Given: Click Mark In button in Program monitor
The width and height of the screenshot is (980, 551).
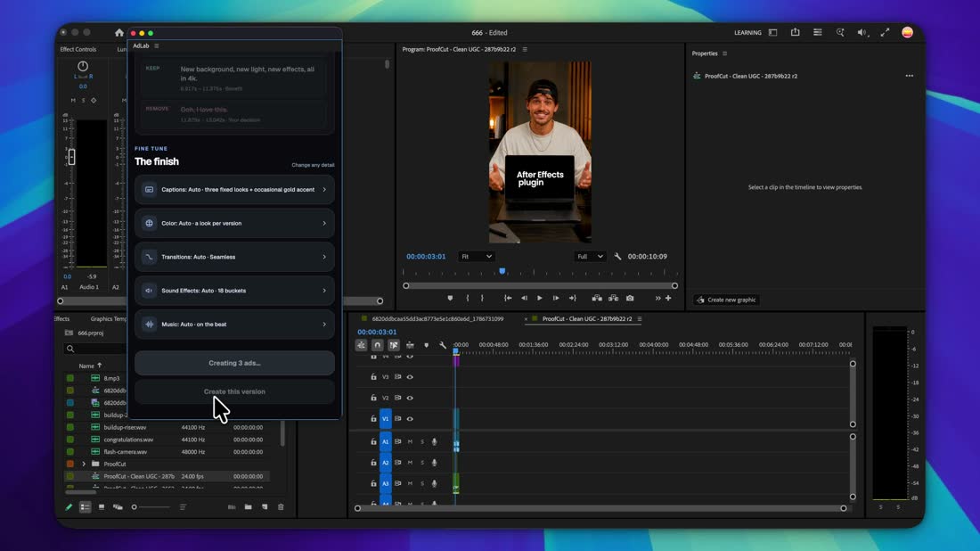Looking at the screenshot, I should click(x=468, y=299).
